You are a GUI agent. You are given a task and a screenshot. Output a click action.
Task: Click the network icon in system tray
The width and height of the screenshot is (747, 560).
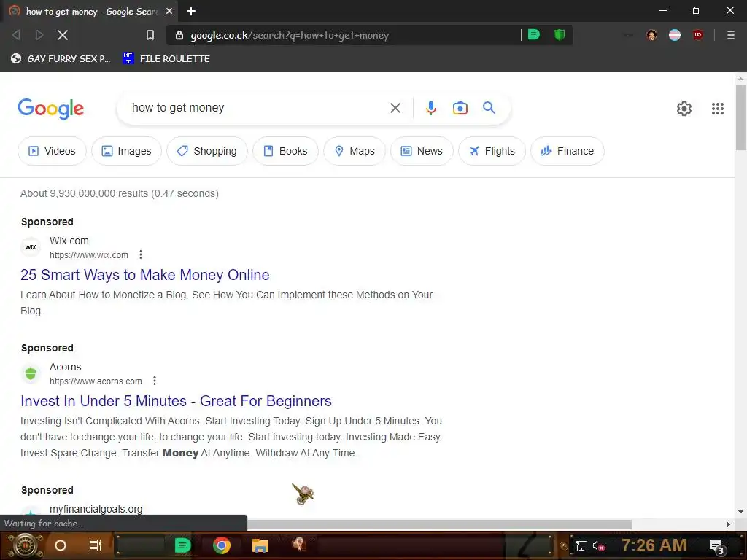click(581, 545)
